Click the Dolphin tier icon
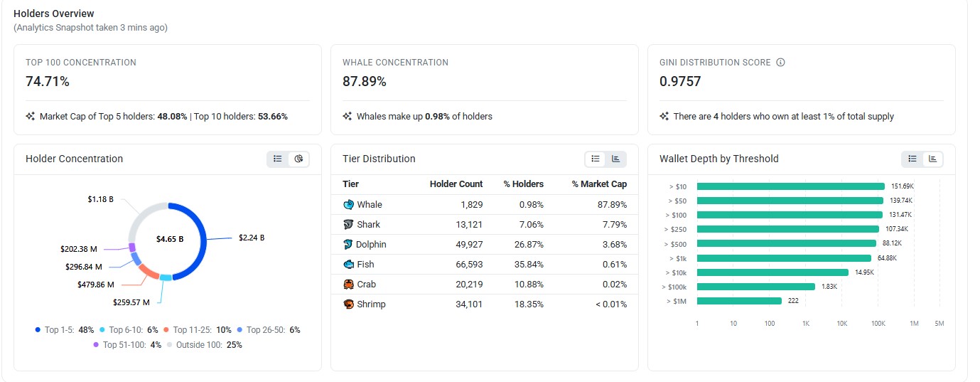 pyautogui.click(x=348, y=245)
